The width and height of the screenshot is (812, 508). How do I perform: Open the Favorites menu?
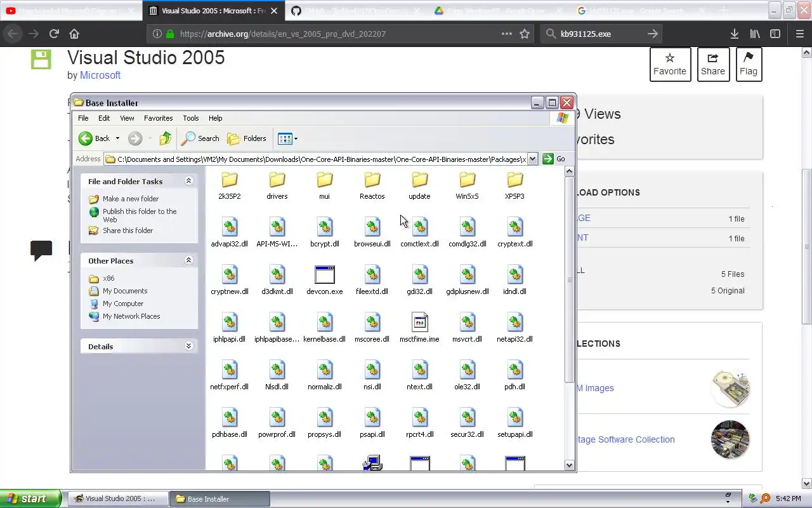(158, 118)
